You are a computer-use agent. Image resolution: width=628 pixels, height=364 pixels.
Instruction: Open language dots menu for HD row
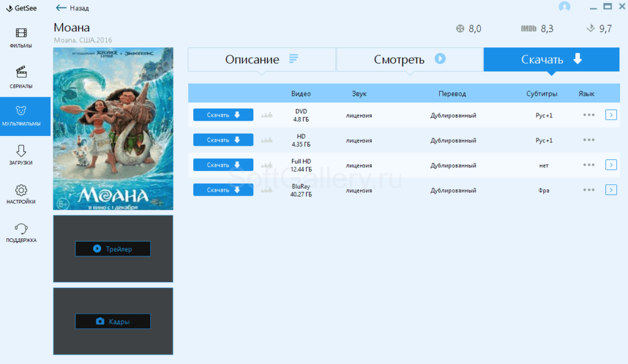[589, 140]
